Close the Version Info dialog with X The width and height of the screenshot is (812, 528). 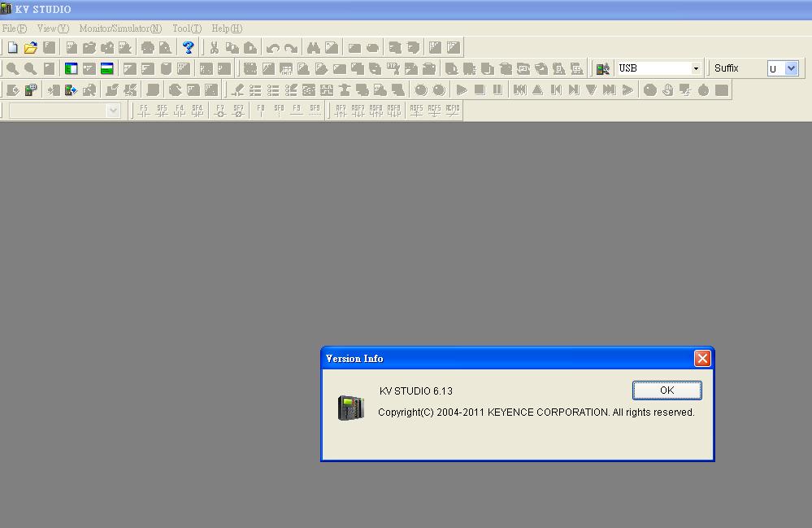(702, 359)
